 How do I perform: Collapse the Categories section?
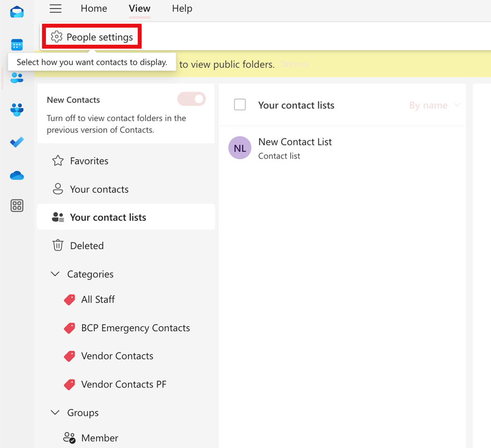coord(55,274)
